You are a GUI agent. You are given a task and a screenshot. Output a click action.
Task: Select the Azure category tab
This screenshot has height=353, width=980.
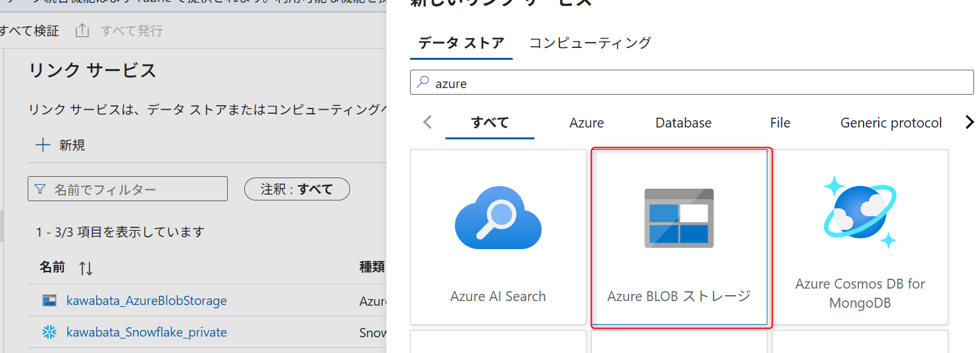(587, 123)
